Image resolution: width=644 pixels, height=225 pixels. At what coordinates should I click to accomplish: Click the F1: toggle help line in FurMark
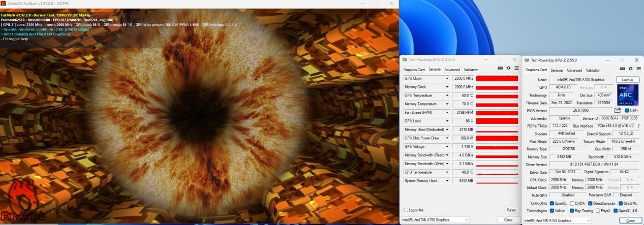[x=15, y=39]
